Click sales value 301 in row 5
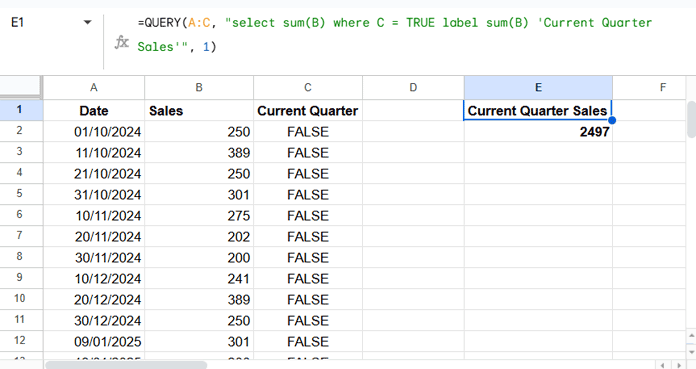 pyautogui.click(x=199, y=194)
